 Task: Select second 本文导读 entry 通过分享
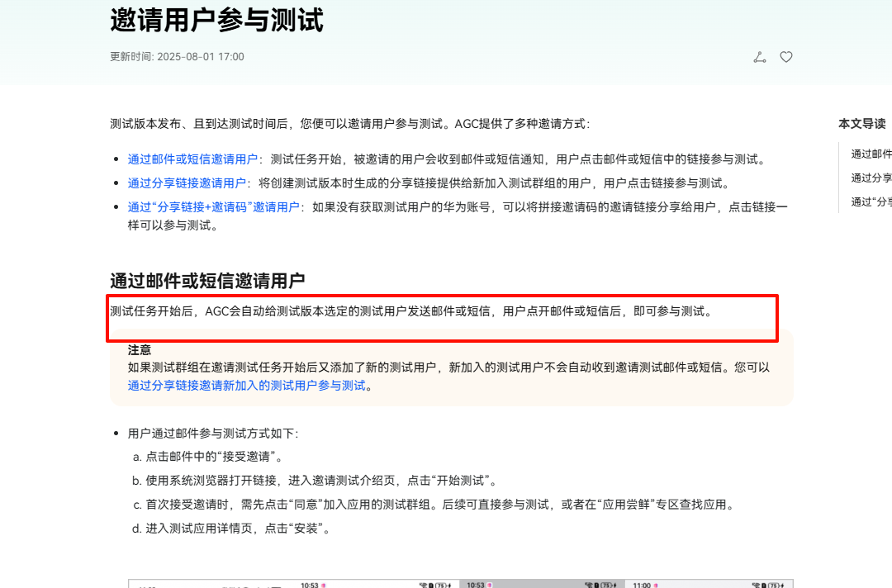pyautogui.click(x=871, y=178)
